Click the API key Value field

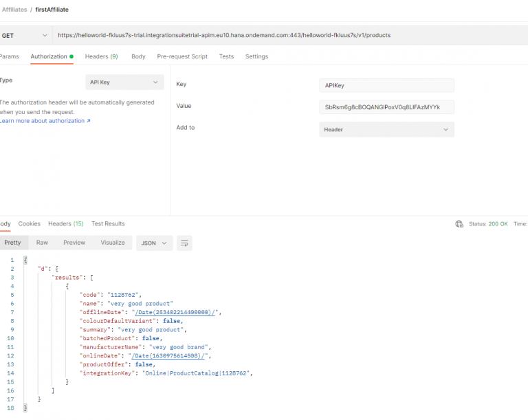[386, 107]
